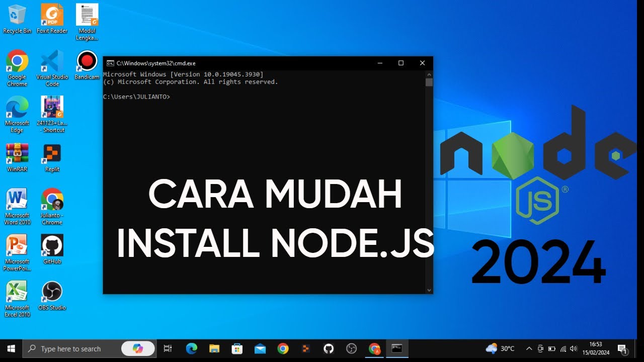The width and height of the screenshot is (644, 362).
Task: Launch Edge from the taskbar
Action: [x=191, y=348]
